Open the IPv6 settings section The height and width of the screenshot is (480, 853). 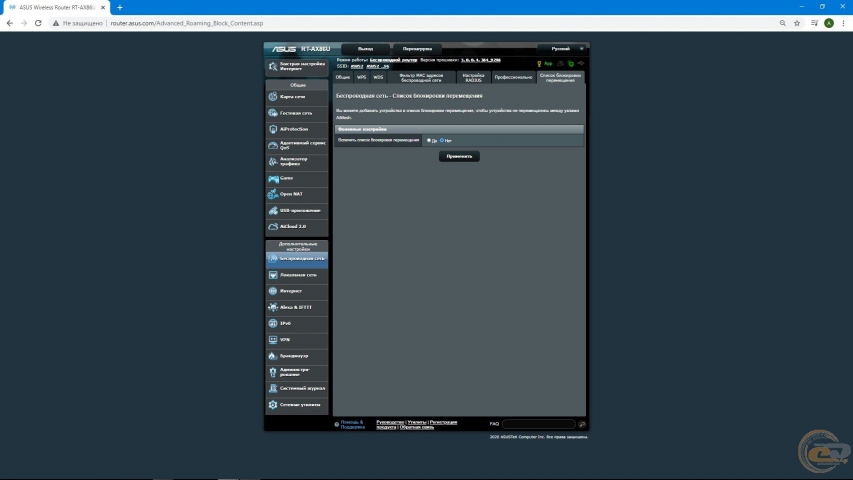pyautogui.click(x=296, y=324)
